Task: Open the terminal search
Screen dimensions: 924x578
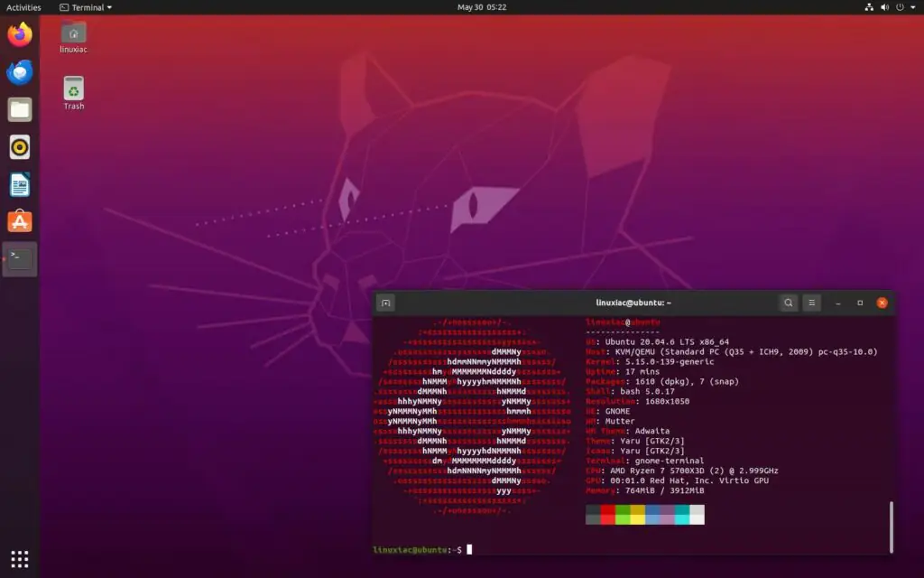Action: pos(789,303)
